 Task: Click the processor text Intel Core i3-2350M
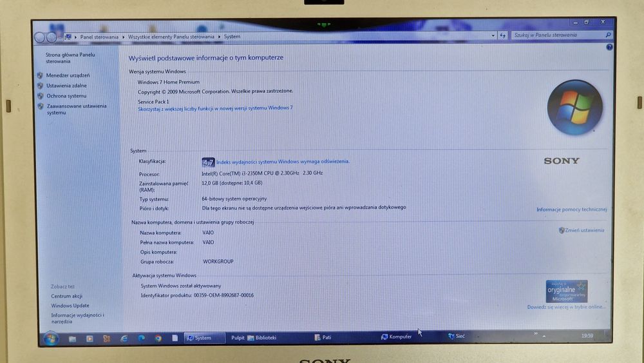(262, 173)
